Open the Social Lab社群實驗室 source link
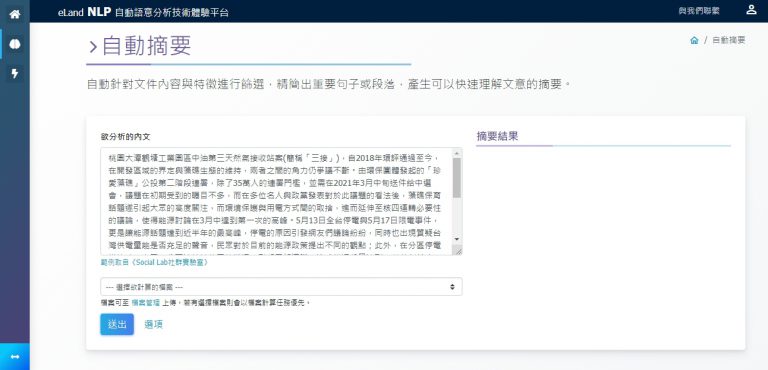Screen dimensions: 768x370 click(155, 263)
